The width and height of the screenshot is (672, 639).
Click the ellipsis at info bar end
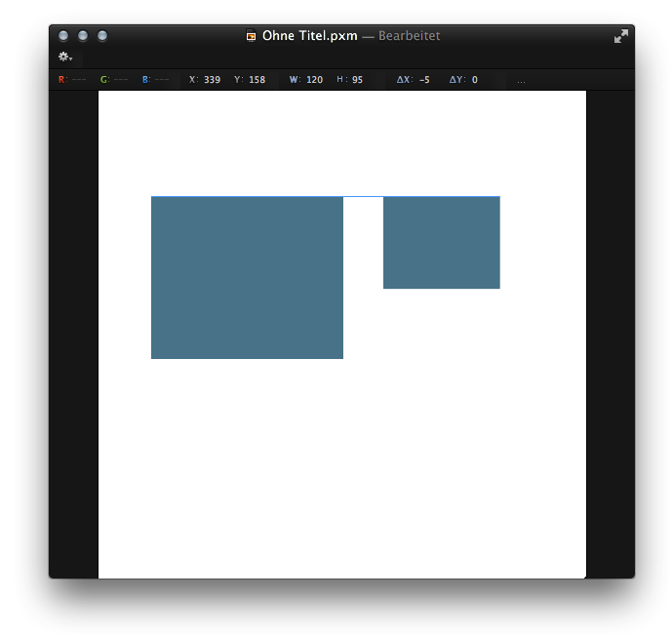pos(521,80)
